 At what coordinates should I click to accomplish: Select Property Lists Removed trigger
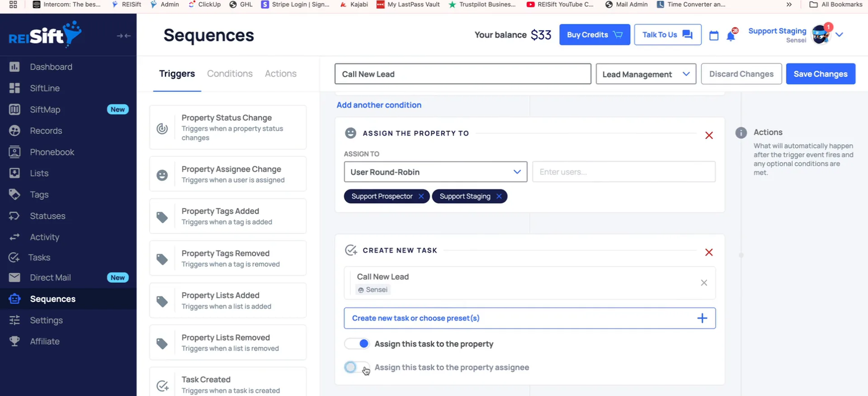228,342
